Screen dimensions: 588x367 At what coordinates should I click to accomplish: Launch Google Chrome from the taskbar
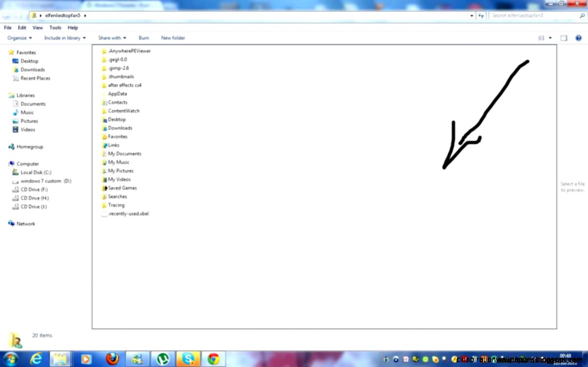[x=214, y=358]
